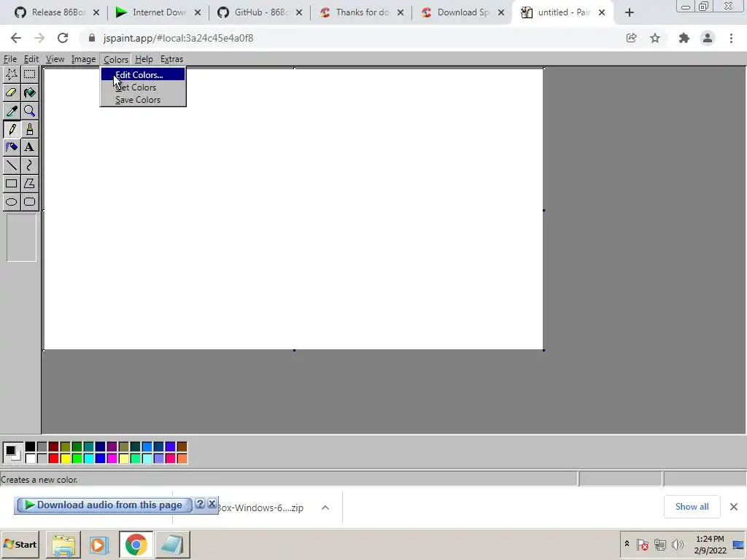This screenshot has width=747, height=560.
Task: Open the volume control in the system tray
Action: point(677,544)
